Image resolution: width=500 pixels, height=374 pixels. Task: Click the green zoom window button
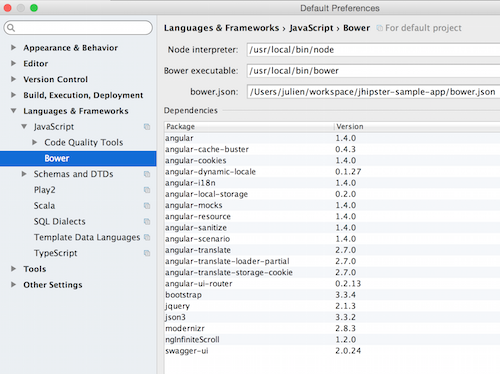[x=34, y=8]
